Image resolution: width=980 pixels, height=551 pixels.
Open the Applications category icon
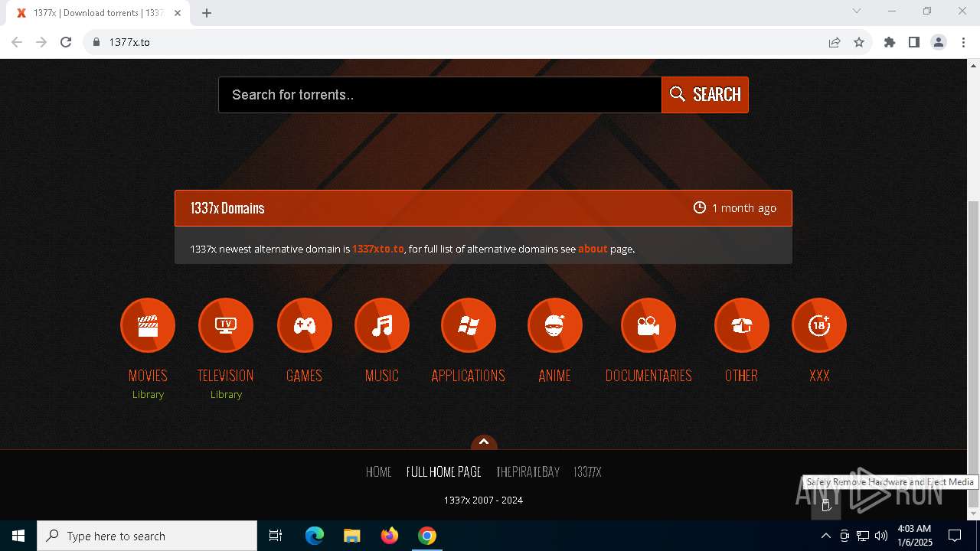(x=469, y=325)
